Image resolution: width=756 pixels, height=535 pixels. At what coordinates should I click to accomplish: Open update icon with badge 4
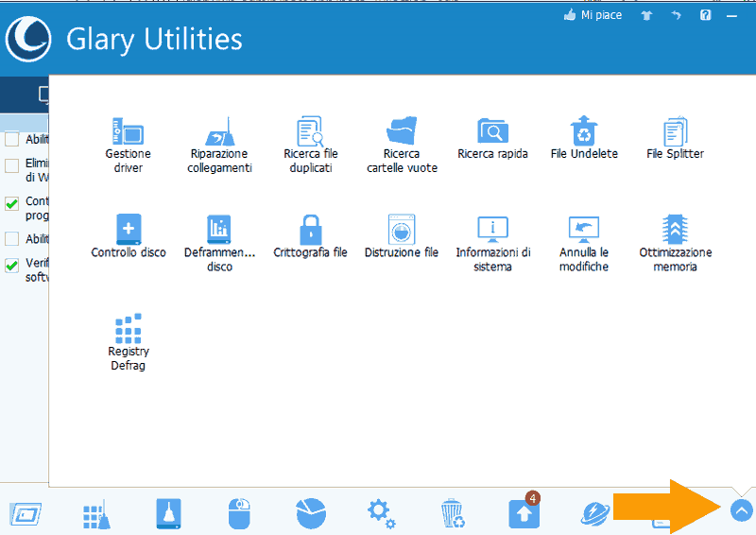(524, 513)
